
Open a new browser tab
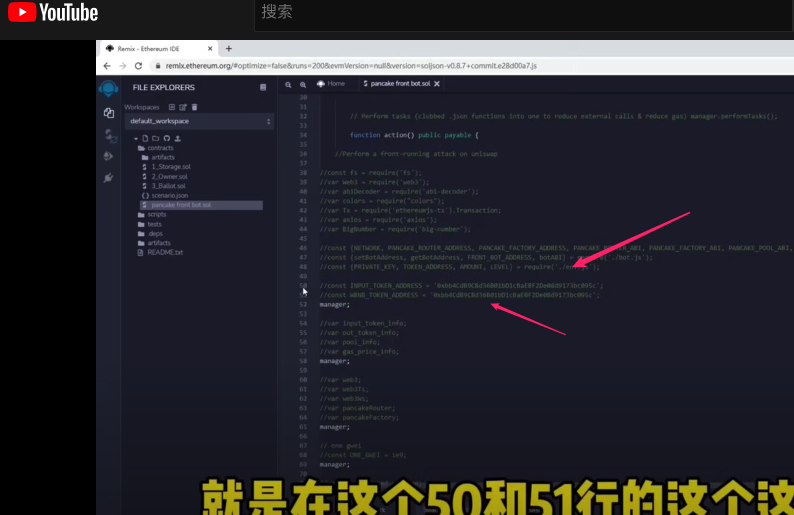point(229,49)
